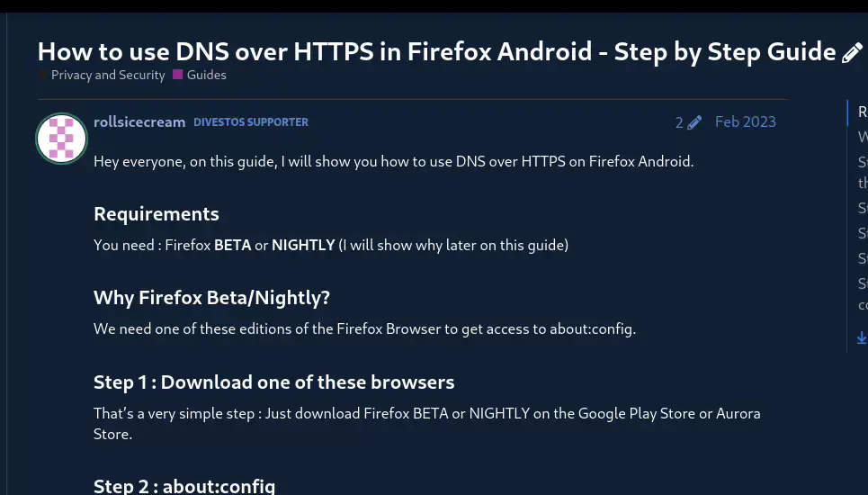Screen dimensions: 868x495
Task: Click the edit pencil beside the topic title
Action: (851, 53)
